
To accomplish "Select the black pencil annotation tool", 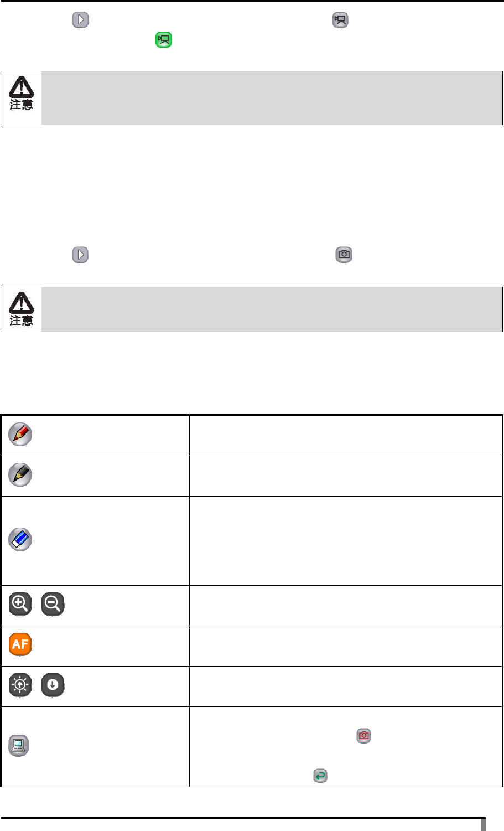I will point(20,476).
